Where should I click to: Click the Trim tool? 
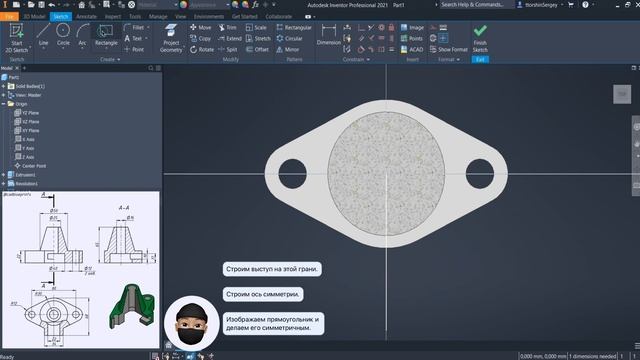(x=227, y=27)
